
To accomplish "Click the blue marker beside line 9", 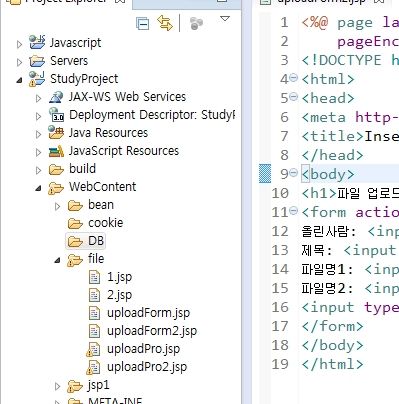I will click(265, 174).
